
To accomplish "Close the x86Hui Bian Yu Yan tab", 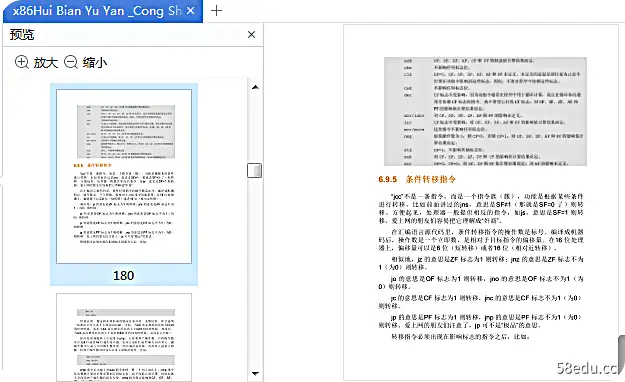I will (191, 11).
